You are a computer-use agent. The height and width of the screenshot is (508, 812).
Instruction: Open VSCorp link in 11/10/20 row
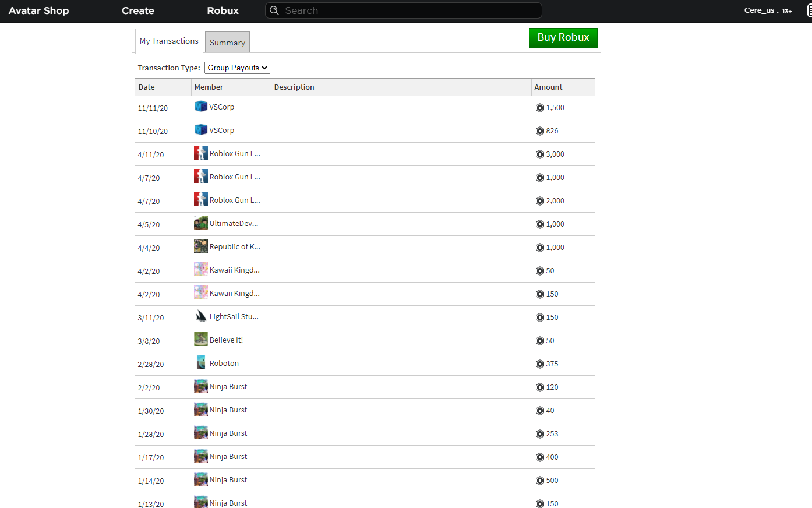click(222, 130)
